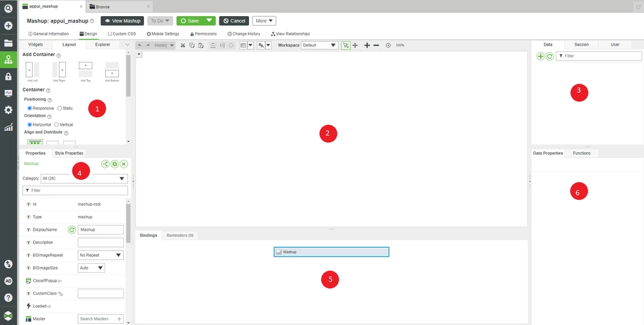Open the Category All (26) dropdown
644x325 pixels.
coord(84,179)
